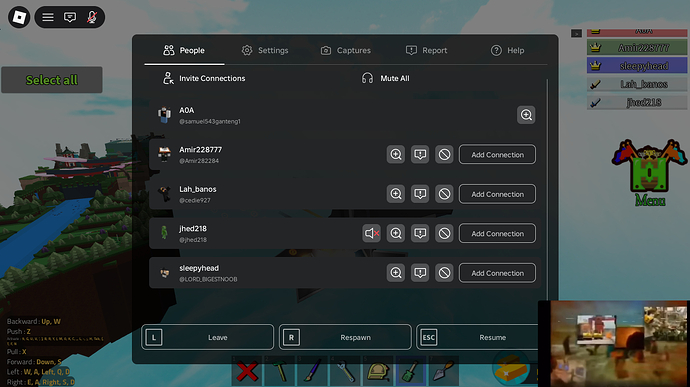Switch to the People tab
690x387 pixels.
(x=184, y=50)
